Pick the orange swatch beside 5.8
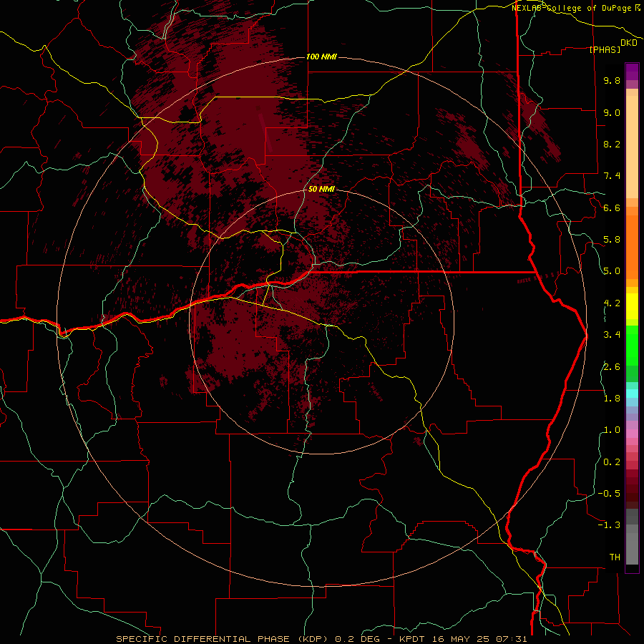Screen dimensions: 644x644 pyautogui.click(x=632, y=243)
